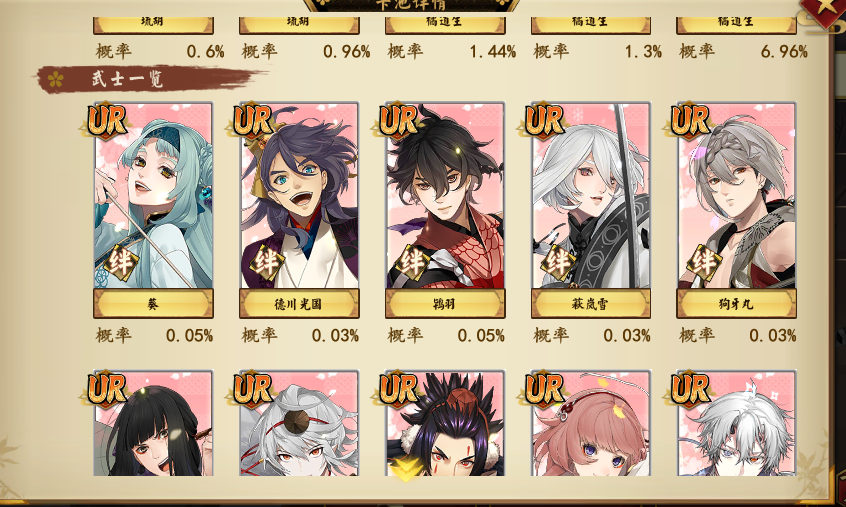Click the 鸨羽 name label
This screenshot has width=846, height=507.
tap(445, 304)
